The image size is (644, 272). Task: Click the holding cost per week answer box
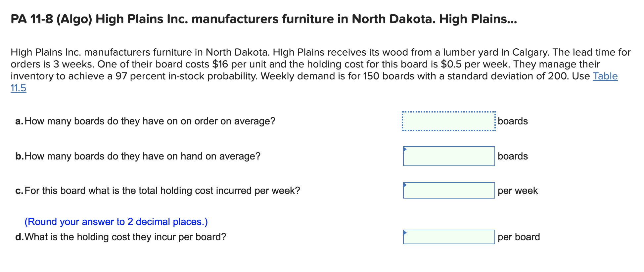pyautogui.click(x=448, y=191)
